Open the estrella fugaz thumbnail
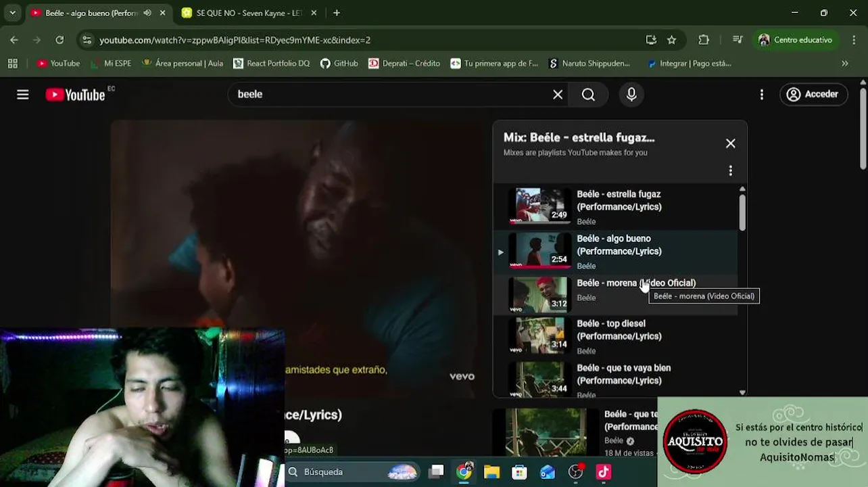 click(x=539, y=206)
